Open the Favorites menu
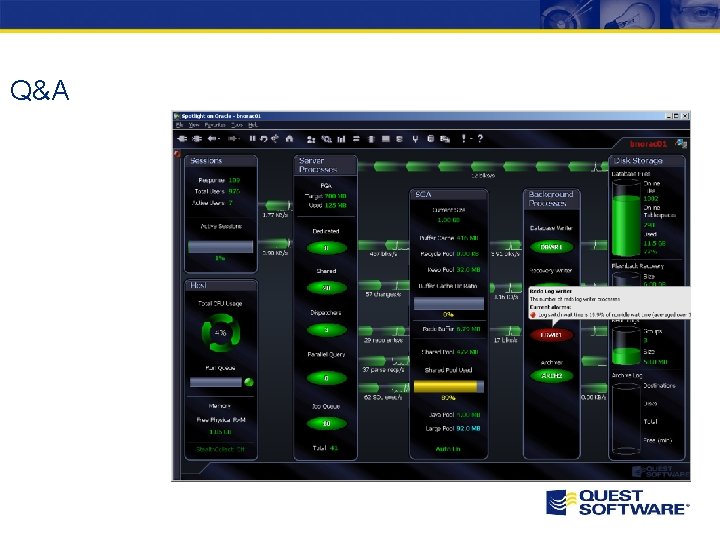 tap(215, 125)
